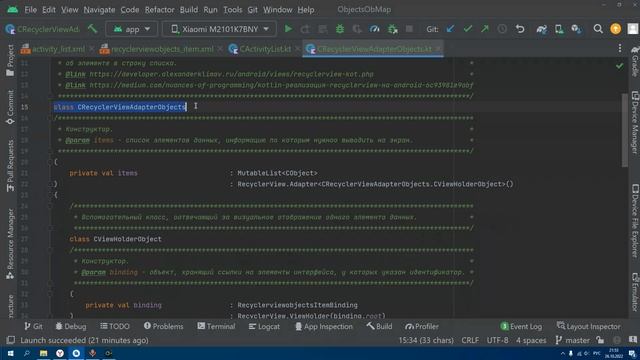The image size is (640, 360).
Task: Open the Gradle side panel
Action: (x=635, y=61)
